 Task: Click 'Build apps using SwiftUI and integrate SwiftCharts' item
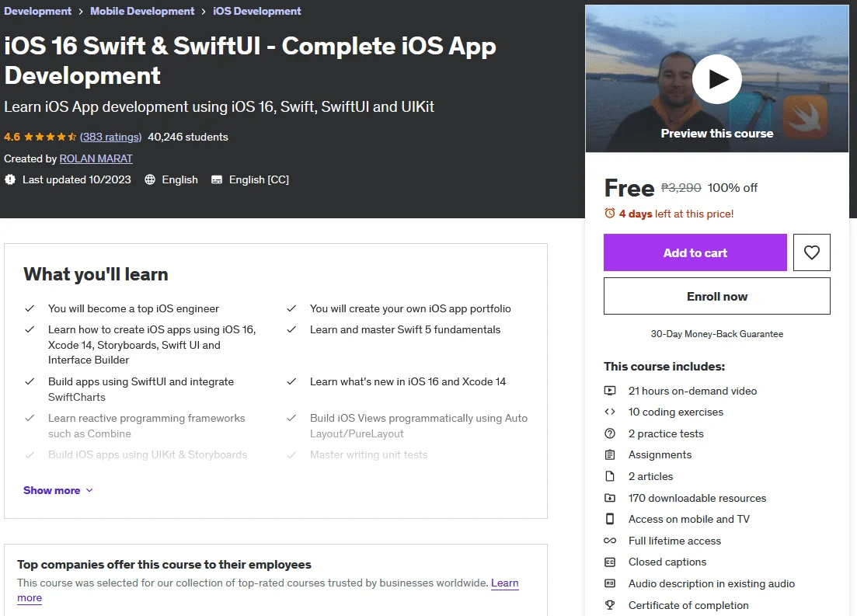point(141,389)
